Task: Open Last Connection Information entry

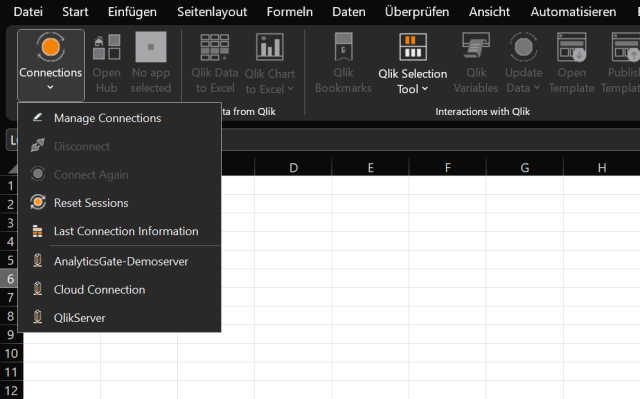Action: coord(119,231)
